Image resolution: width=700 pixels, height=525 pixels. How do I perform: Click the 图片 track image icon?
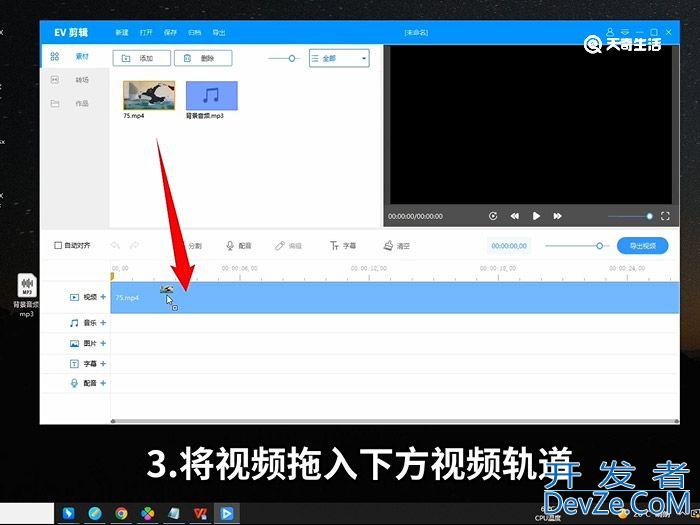click(x=74, y=343)
